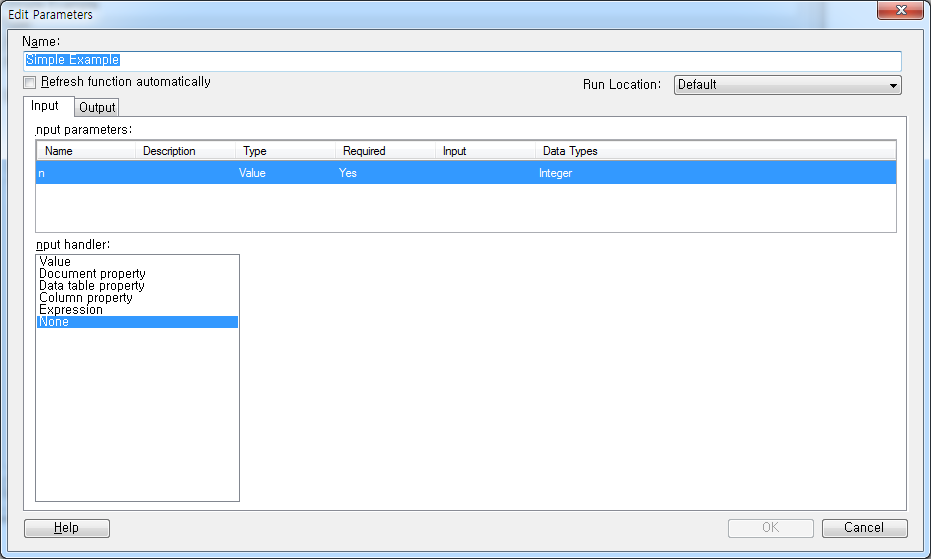Choose None input handler
The width and height of the screenshot is (931, 559).
[x=137, y=322]
